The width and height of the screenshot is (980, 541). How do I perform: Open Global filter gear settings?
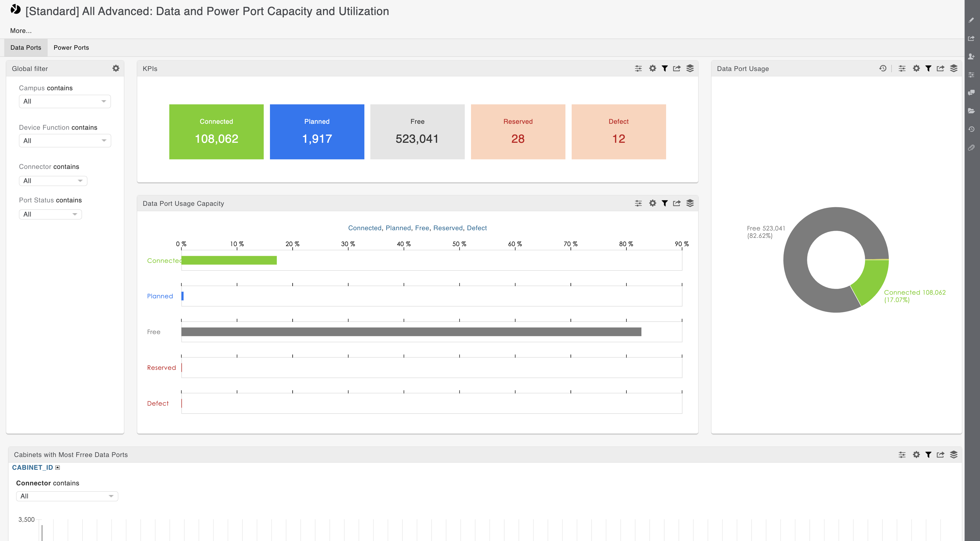click(x=116, y=68)
